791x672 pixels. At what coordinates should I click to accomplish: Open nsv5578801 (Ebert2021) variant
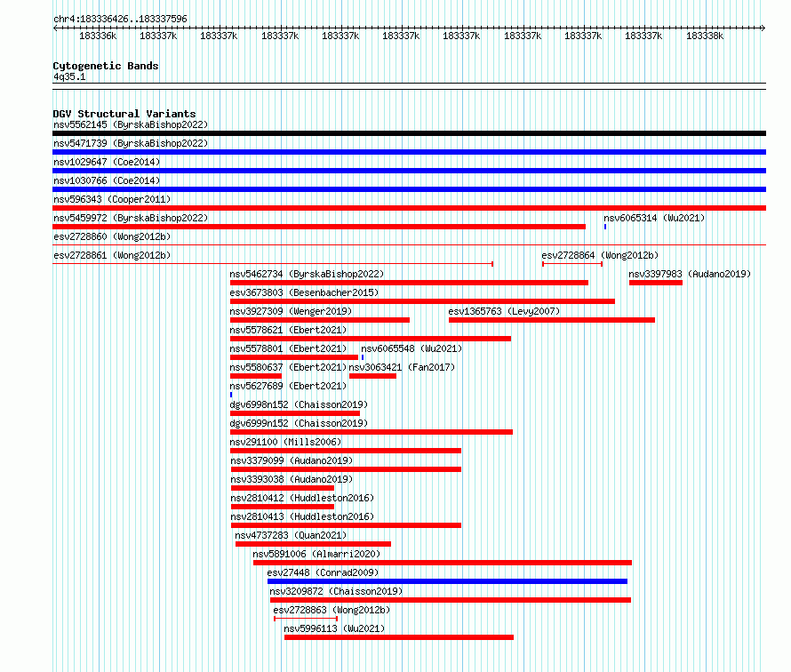tap(288, 348)
